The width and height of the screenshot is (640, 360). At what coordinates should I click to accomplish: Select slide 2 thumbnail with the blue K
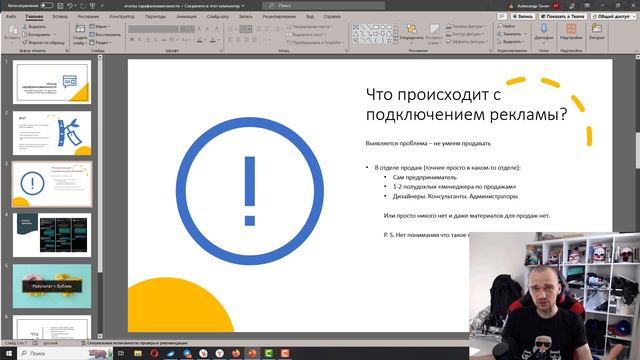(x=52, y=133)
